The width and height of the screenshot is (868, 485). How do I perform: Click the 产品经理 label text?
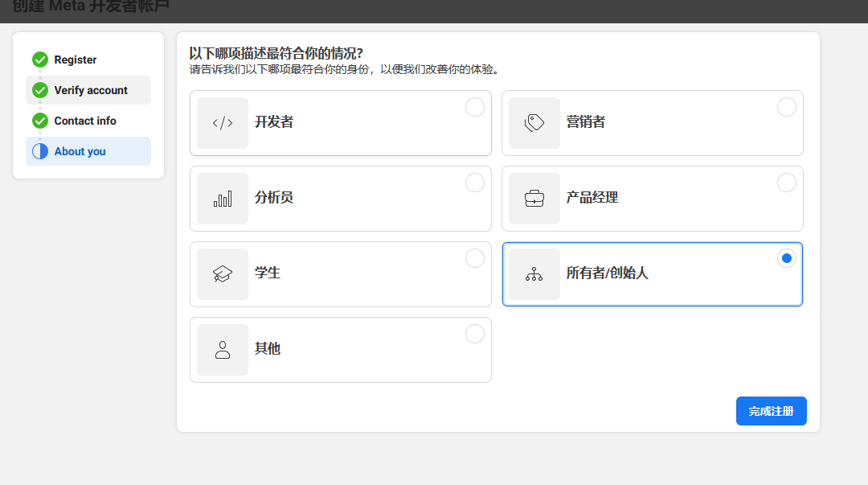pyautogui.click(x=592, y=197)
